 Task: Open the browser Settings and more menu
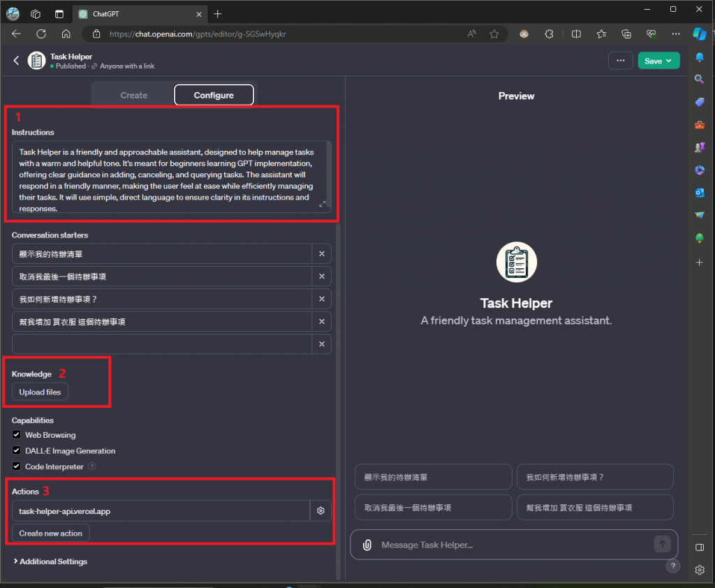(x=676, y=34)
